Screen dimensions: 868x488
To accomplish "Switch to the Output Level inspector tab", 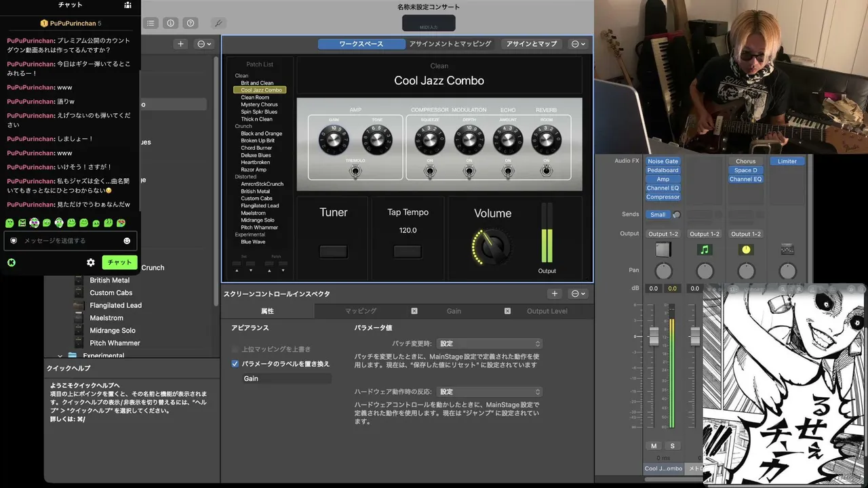I will 547,311.
